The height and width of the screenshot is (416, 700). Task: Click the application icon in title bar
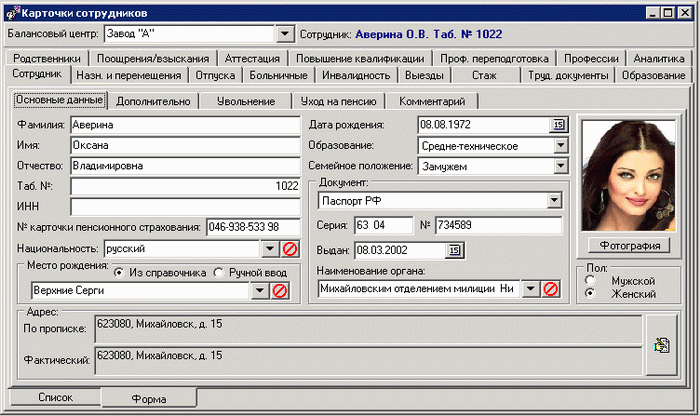12,13
